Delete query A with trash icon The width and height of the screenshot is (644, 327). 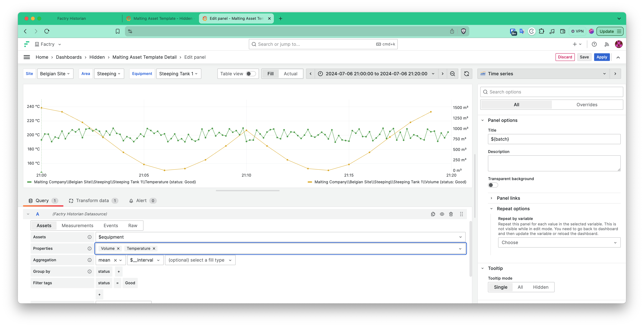[x=451, y=214]
